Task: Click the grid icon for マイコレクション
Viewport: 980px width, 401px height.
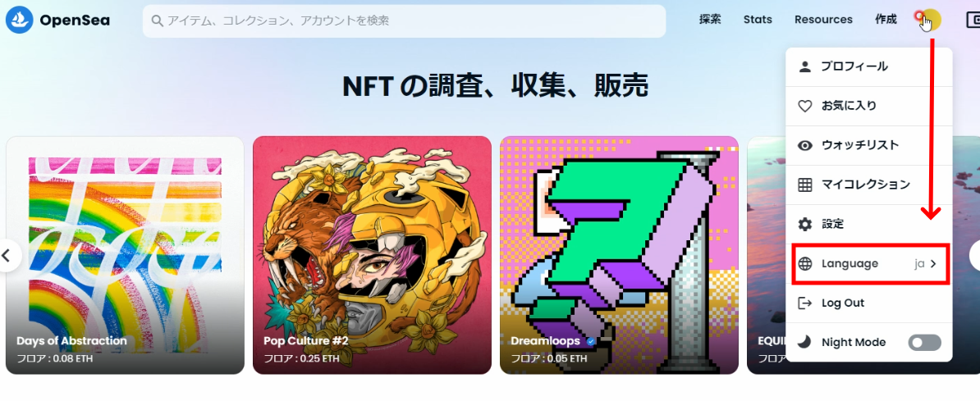Action: 805,185
